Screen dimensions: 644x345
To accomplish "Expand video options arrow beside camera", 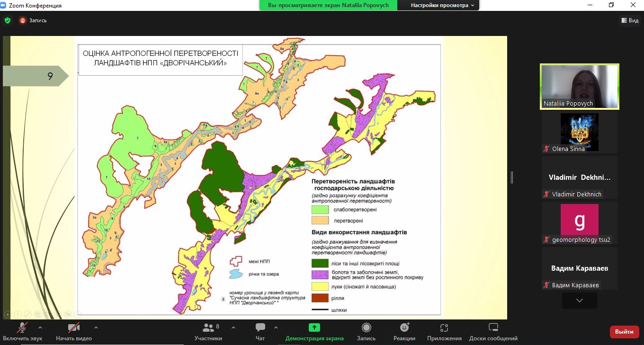I will click(96, 327).
